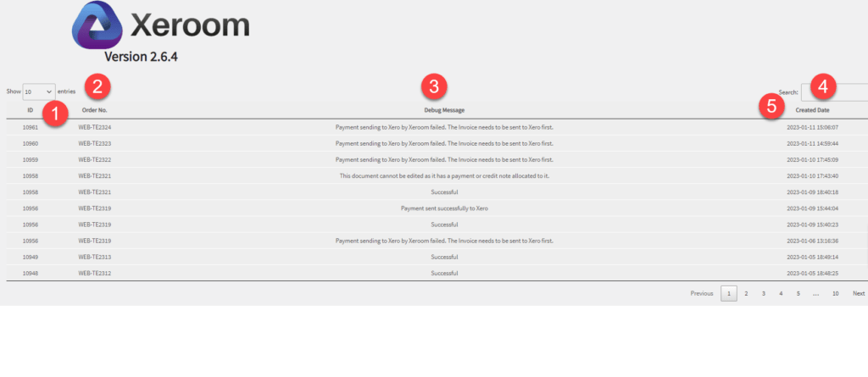
Task: Click date 2023-01-11 14:59:44
Action: coord(813,143)
